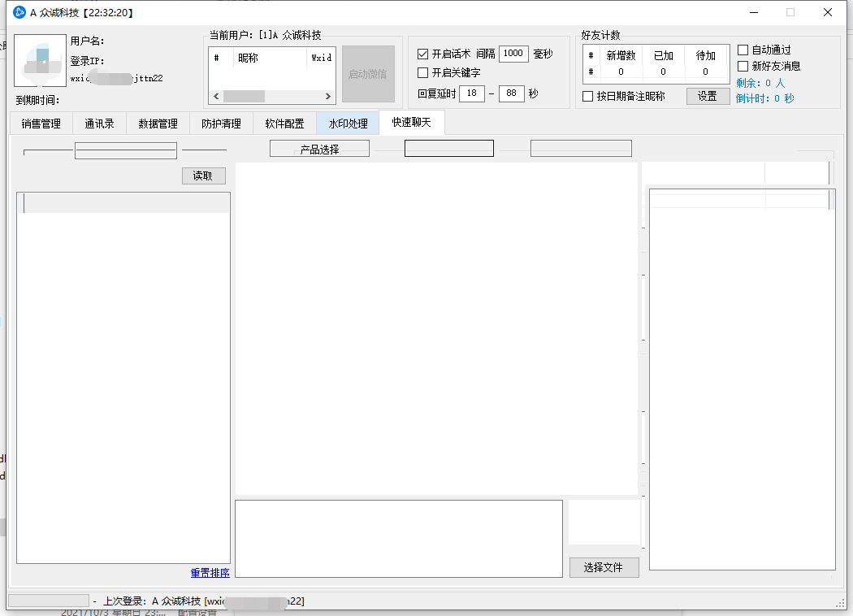Image resolution: width=853 pixels, height=616 pixels.
Task: Select the 水印处理 tab
Action: pyautogui.click(x=348, y=124)
